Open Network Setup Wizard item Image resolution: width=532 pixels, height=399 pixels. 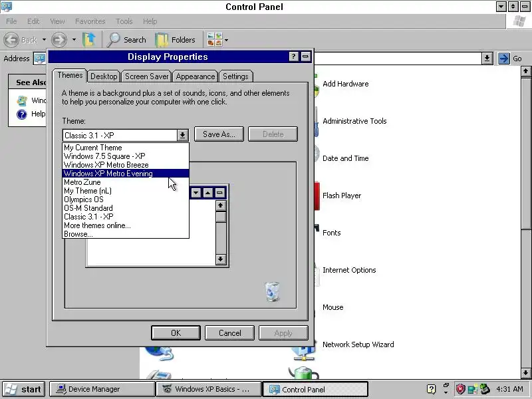click(358, 344)
